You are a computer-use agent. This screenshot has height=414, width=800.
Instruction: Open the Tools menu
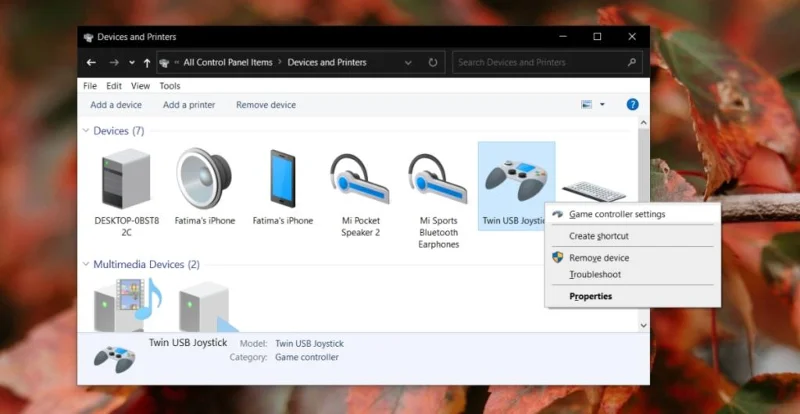(169, 86)
